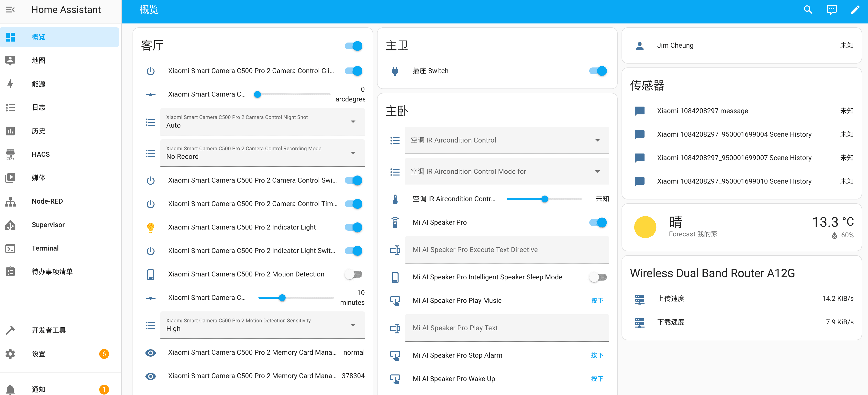This screenshot has height=395, width=868.
Task: Open the 下载速度 sensor row
Action: tap(742, 322)
